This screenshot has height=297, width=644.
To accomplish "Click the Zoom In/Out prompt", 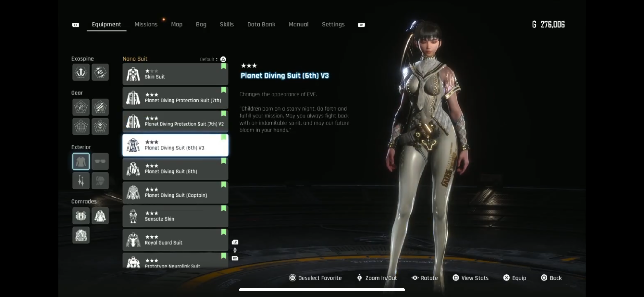I will tap(377, 278).
